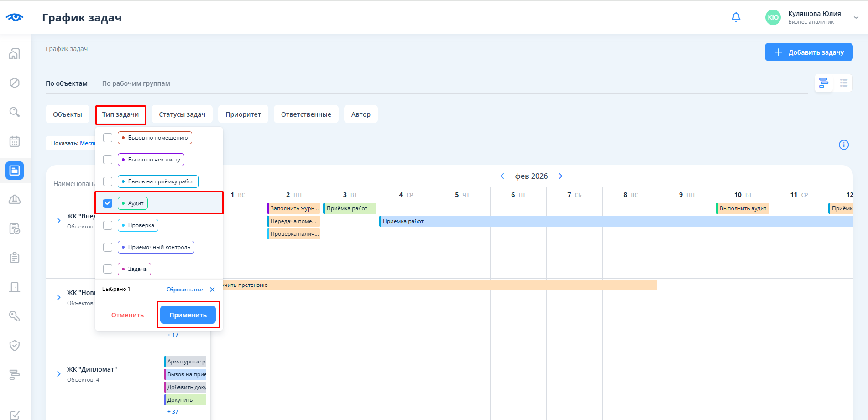This screenshot has width=868, height=420.
Task: Switch to По рабочим группам tab
Action: 136,83
